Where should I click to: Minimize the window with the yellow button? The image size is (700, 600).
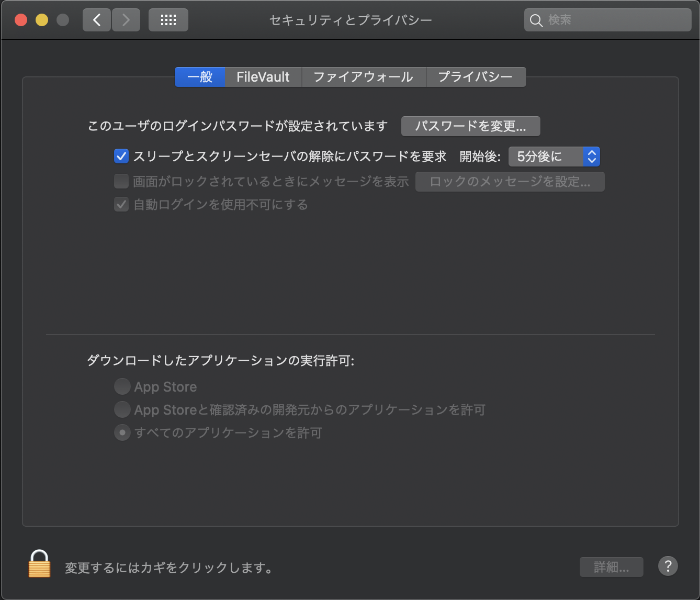[42, 20]
